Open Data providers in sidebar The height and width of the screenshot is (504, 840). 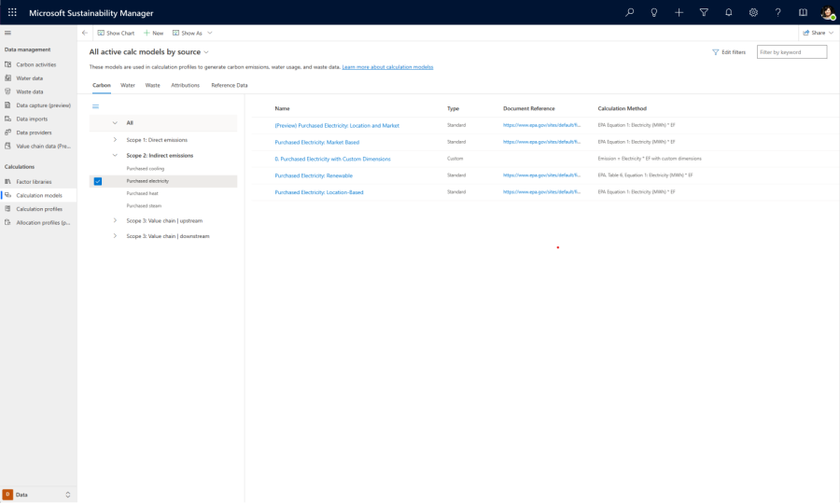pyautogui.click(x=34, y=133)
